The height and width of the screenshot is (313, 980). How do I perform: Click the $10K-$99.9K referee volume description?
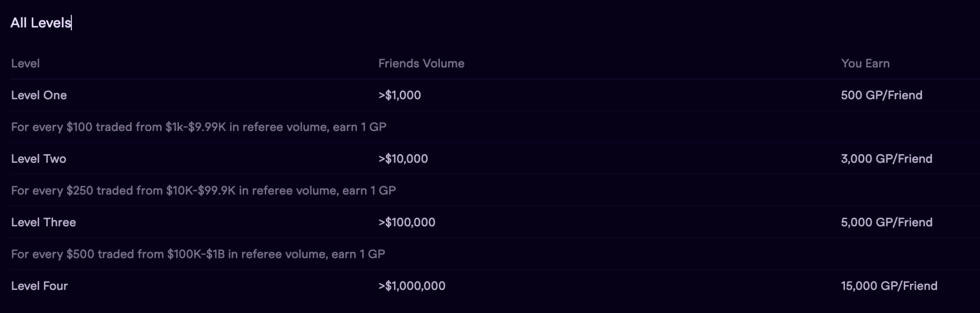pos(204,191)
